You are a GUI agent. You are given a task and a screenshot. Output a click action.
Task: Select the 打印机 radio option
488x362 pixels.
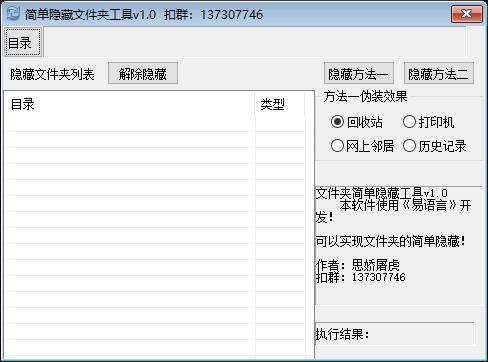(x=428, y=122)
